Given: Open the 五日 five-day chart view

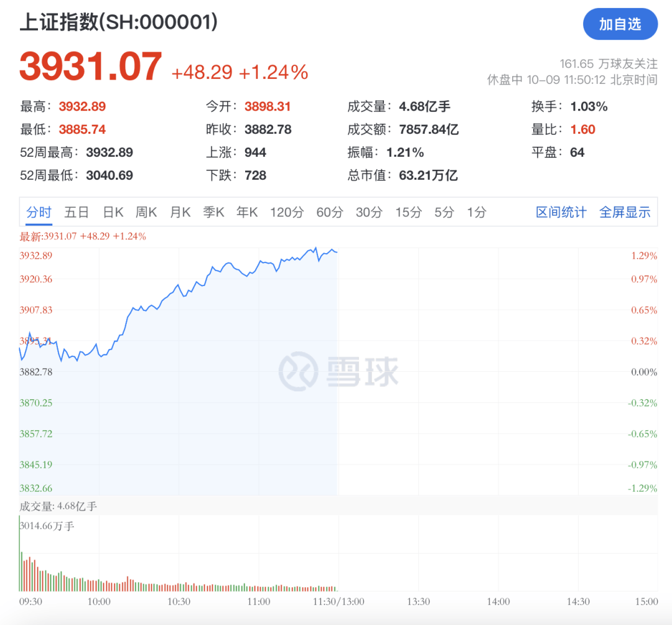Looking at the screenshot, I should 76,212.
